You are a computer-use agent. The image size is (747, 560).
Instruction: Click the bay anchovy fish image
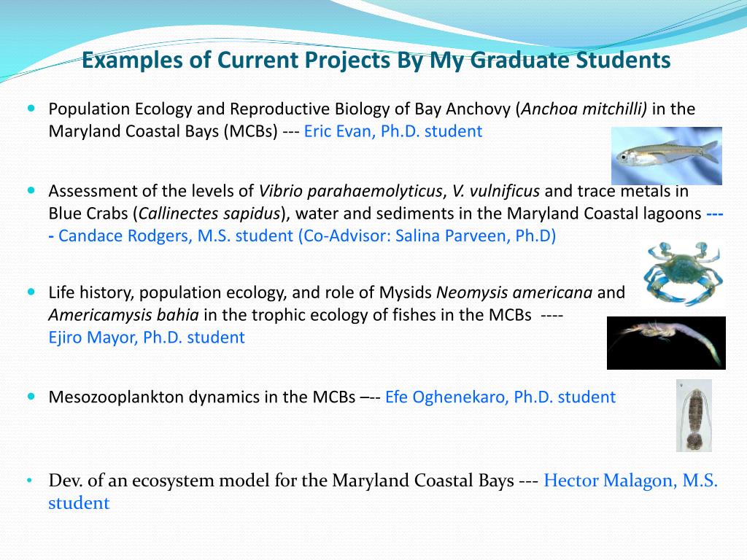coord(667,156)
